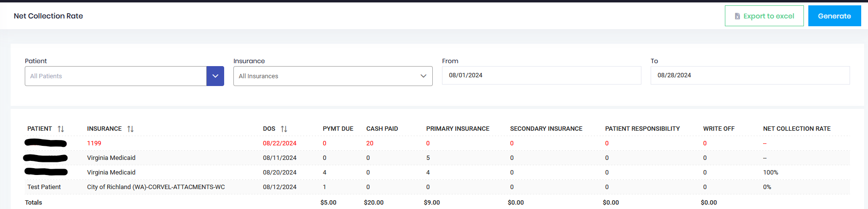Click the Excel file icon in Export button
This screenshot has height=209, width=868.
click(x=737, y=16)
